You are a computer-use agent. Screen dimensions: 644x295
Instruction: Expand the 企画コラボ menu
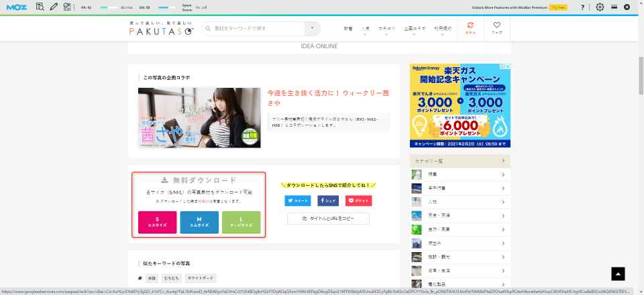click(x=415, y=30)
